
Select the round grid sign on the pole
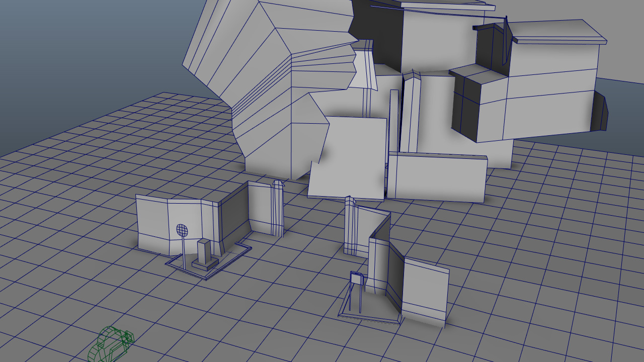coord(182,231)
